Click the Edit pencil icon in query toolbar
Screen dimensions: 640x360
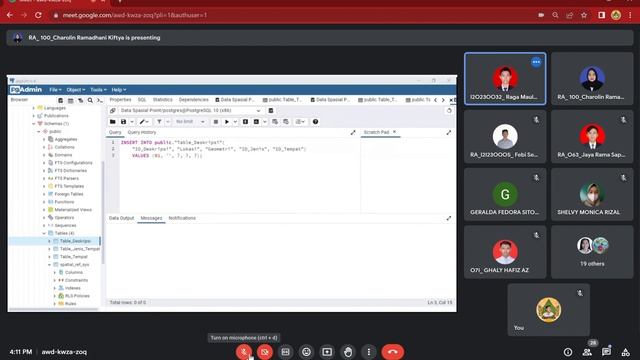[142, 122]
